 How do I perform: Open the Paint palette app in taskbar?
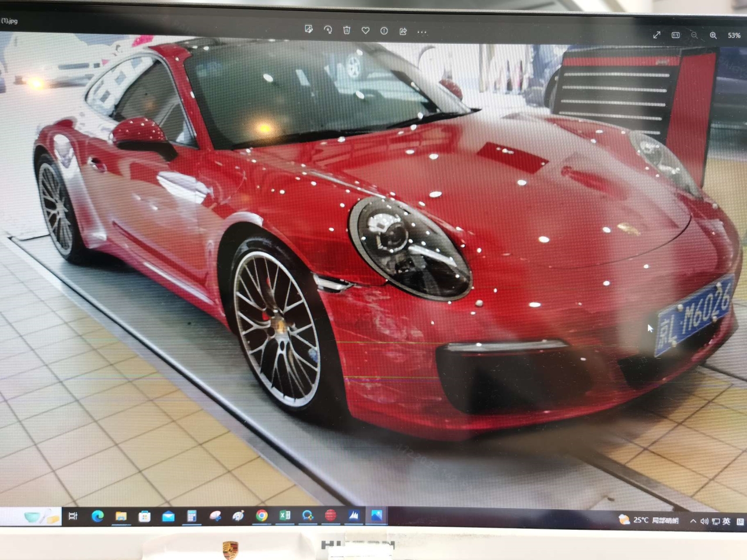(238, 516)
